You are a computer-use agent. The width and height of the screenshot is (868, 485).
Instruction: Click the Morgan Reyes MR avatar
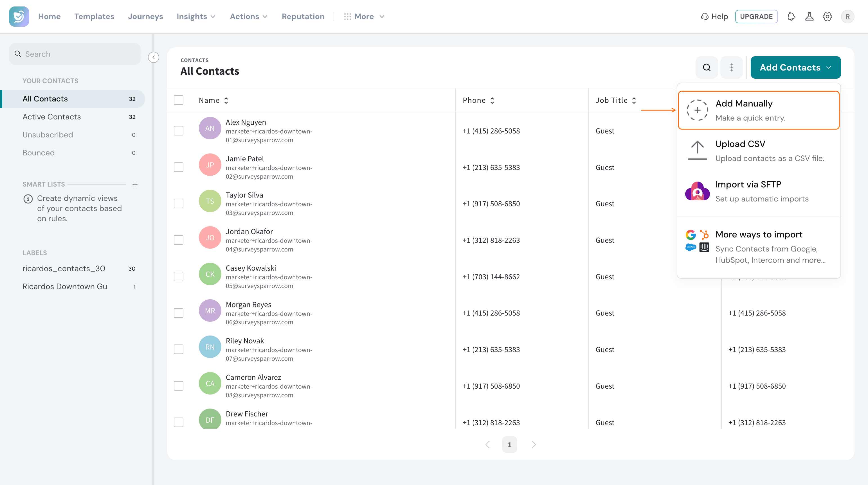click(x=210, y=310)
